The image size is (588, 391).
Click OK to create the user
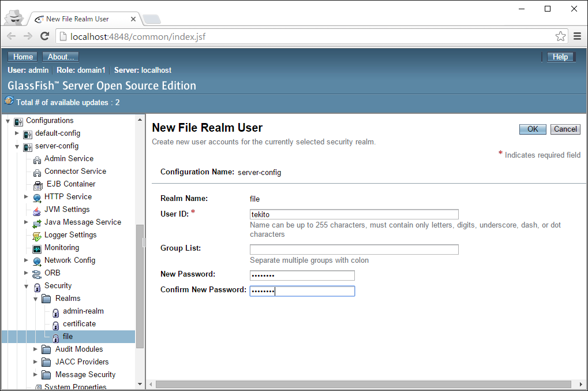point(533,129)
